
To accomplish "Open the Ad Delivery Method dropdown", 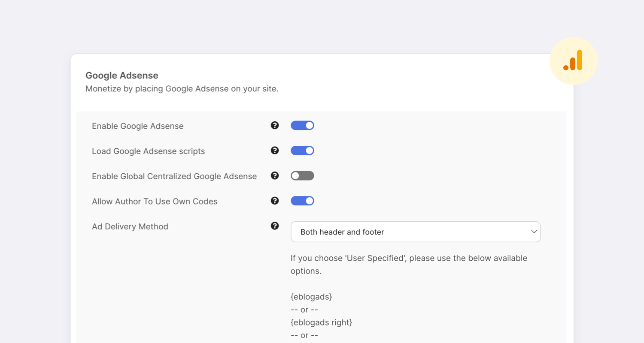I will [x=416, y=232].
